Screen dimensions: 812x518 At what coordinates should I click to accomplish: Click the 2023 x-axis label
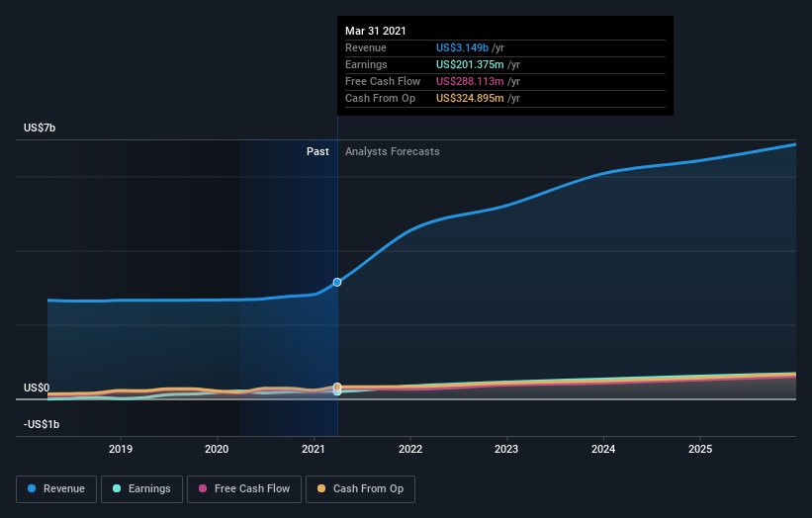point(506,449)
